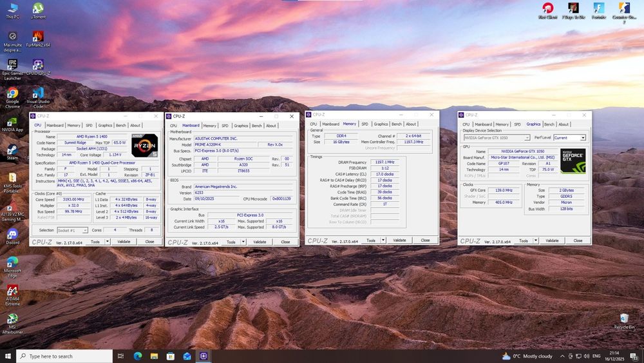Open Task View on taskbar

[121, 356]
